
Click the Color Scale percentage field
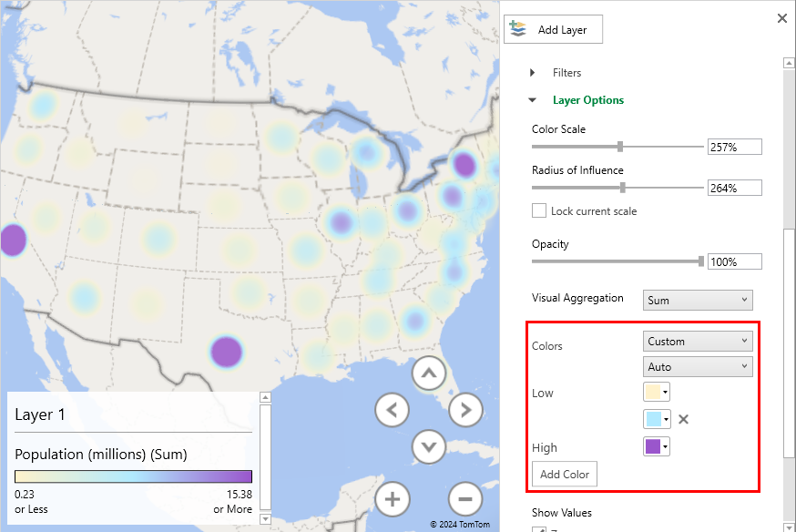coord(735,147)
